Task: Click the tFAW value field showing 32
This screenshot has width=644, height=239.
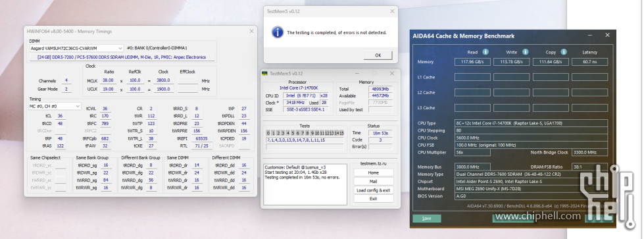Action: click(x=105, y=146)
